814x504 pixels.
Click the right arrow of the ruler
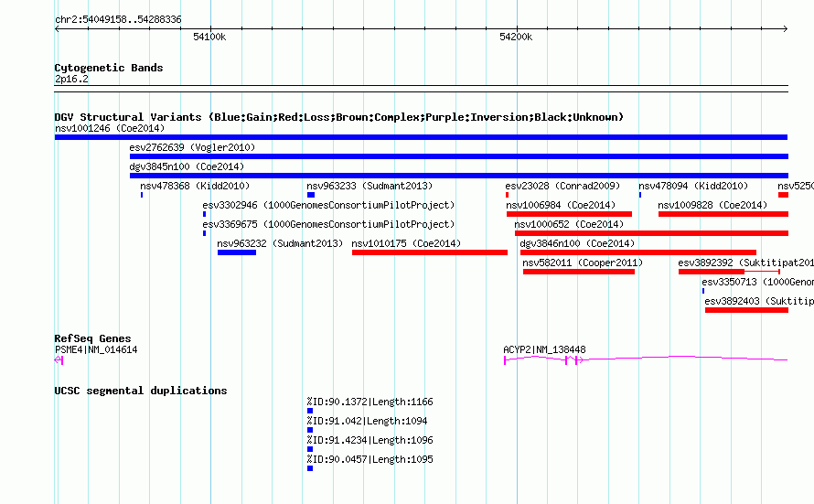pyautogui.click(x=785, y=29)
